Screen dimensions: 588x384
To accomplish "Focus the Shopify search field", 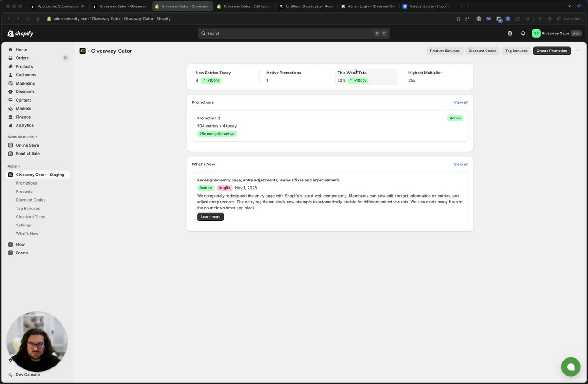I will [294, 34].
